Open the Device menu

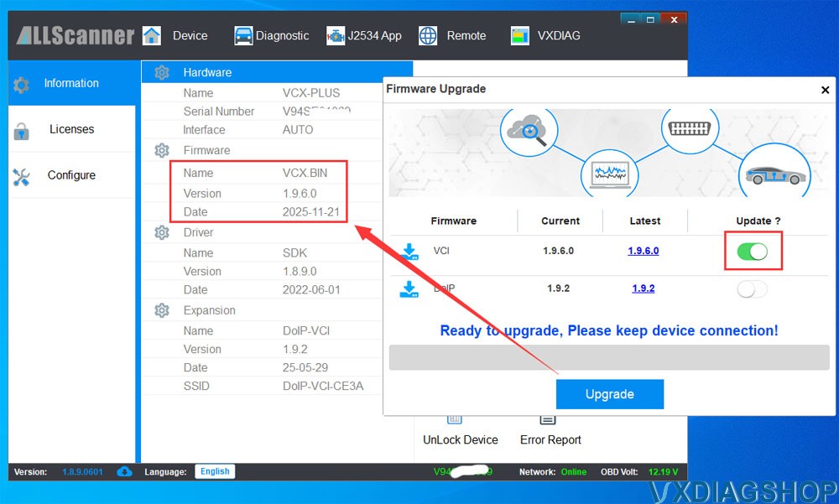pyautogui.click(x=190, y=36)
